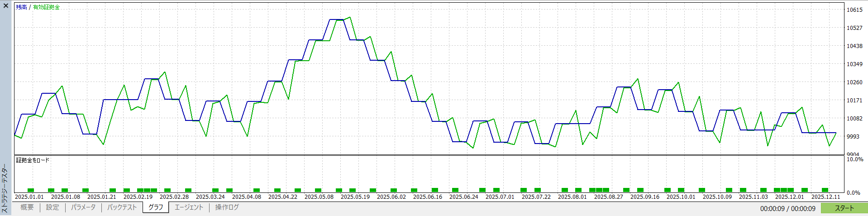Open the エージェント tab
The image size is (868, 216).
click(x=189, y=207)
